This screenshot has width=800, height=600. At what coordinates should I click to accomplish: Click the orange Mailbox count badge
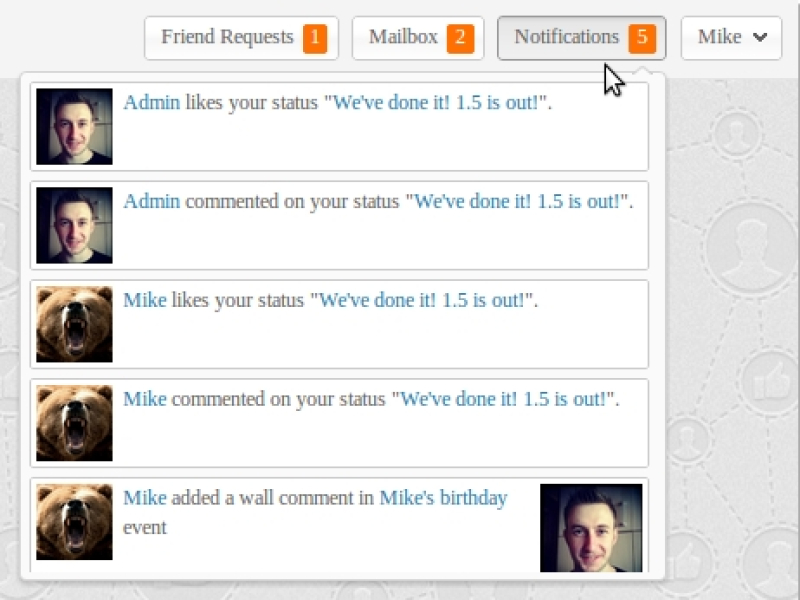460,39
